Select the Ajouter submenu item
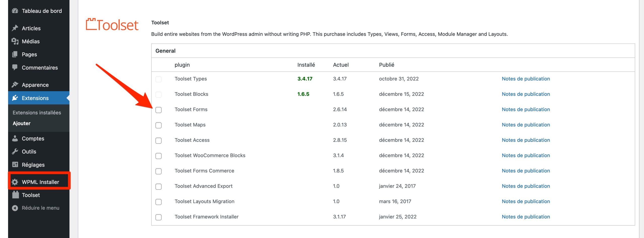Viewport: 644px width, 238px height. pos(22,123)
